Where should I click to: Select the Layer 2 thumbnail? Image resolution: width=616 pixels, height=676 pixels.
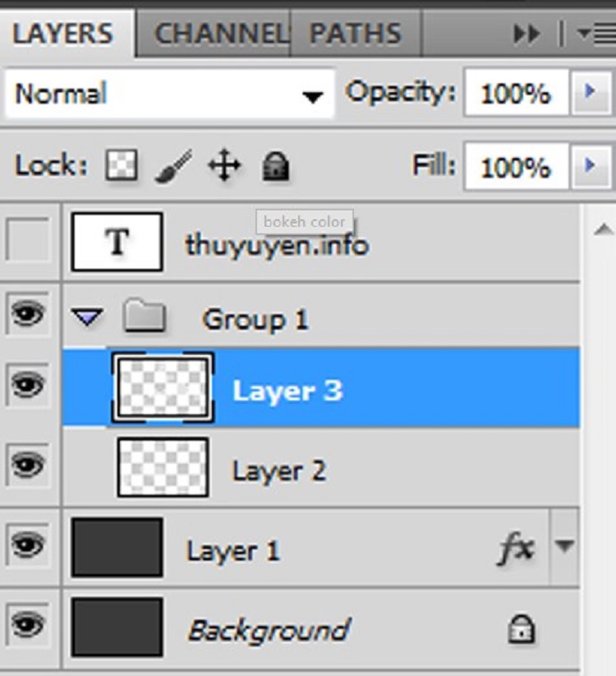click(163, 467)
